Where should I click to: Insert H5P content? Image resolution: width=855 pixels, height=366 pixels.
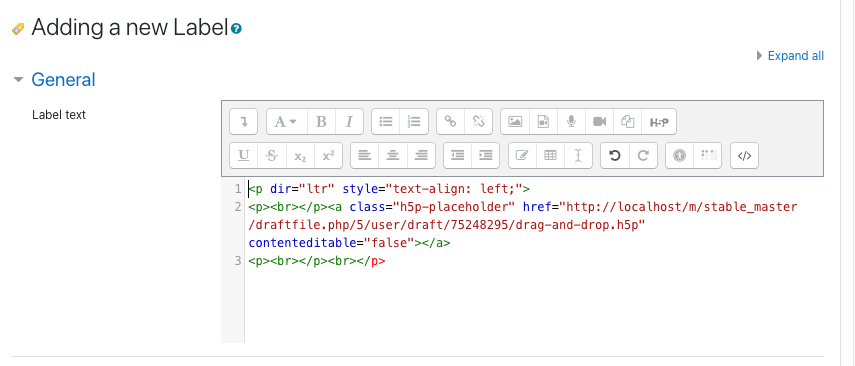point(659,121)
